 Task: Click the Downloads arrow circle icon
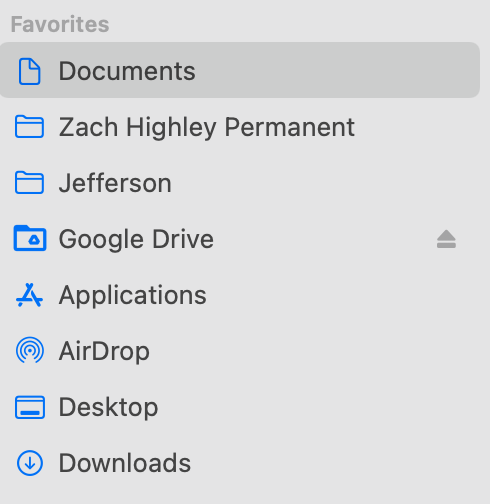30,463
